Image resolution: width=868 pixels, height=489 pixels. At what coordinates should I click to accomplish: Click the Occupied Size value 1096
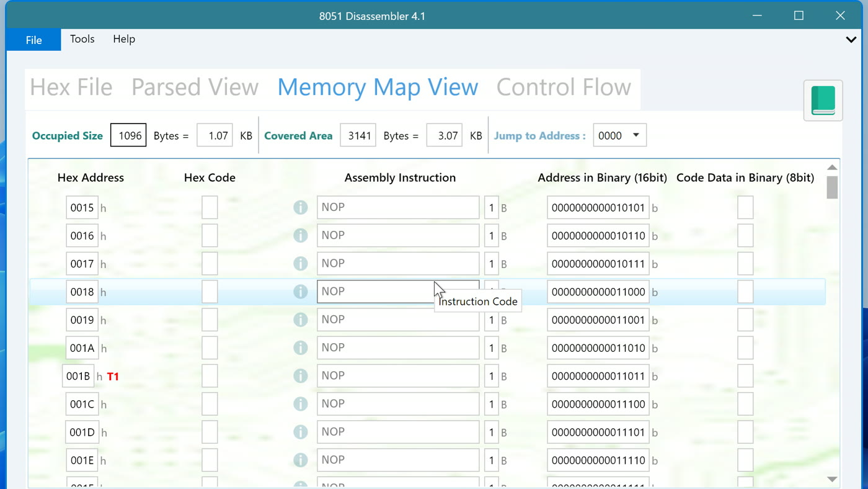coord(128,135)
